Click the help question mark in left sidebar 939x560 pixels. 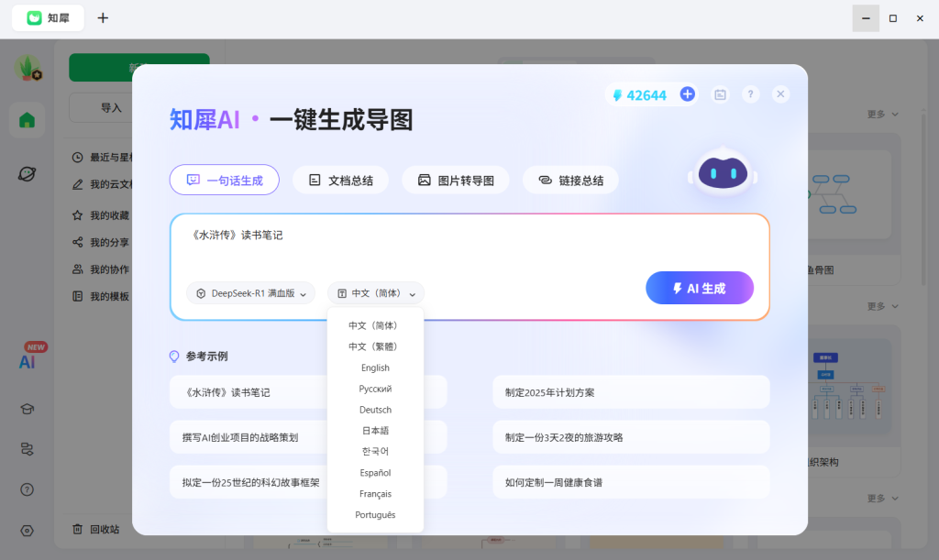pos(27,489)
